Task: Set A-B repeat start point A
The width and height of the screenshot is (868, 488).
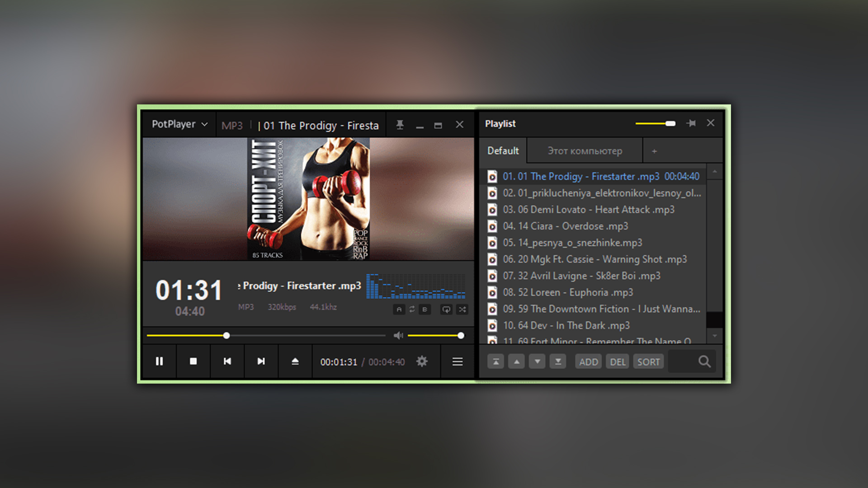Action: click(399, 310)
